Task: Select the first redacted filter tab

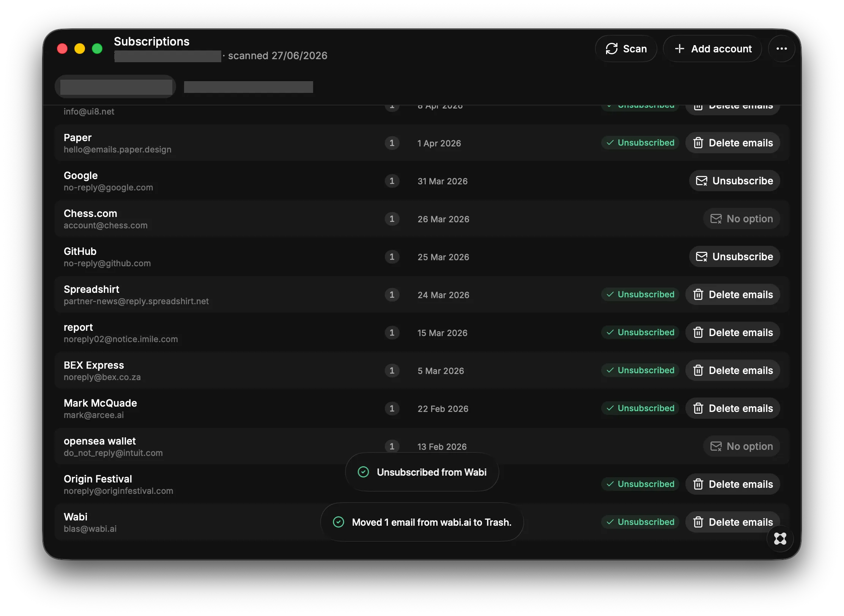Action: pyautogui.click(x=115, y=86)
